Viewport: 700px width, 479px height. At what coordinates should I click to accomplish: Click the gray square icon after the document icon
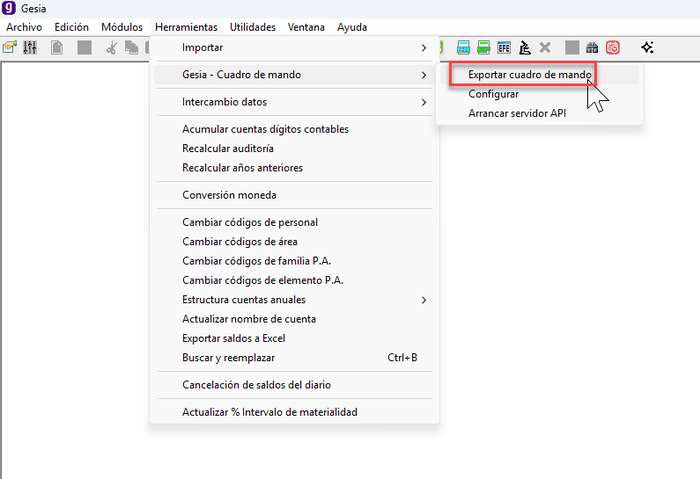(84, 47)
